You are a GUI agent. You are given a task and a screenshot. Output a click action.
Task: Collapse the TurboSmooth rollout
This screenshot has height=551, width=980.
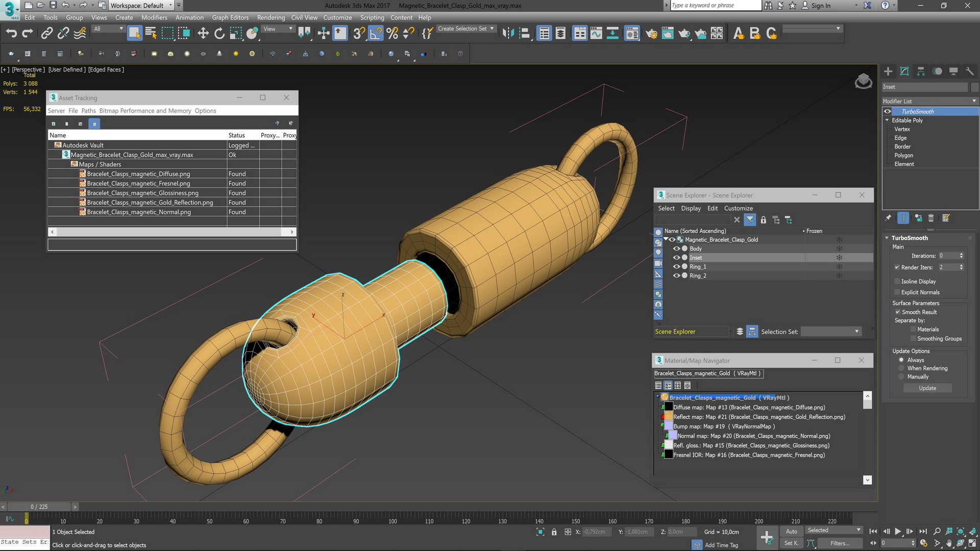click(x=887, y=238)
